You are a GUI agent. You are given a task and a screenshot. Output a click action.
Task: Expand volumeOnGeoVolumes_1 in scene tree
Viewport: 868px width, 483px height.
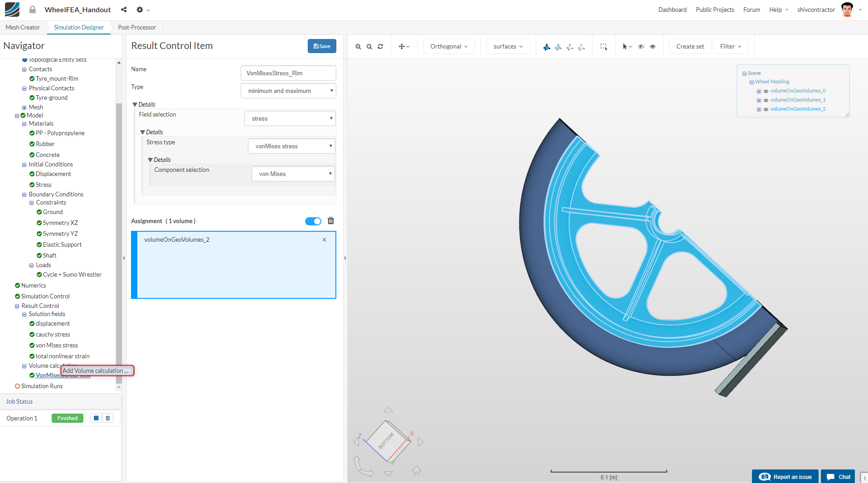759,100
